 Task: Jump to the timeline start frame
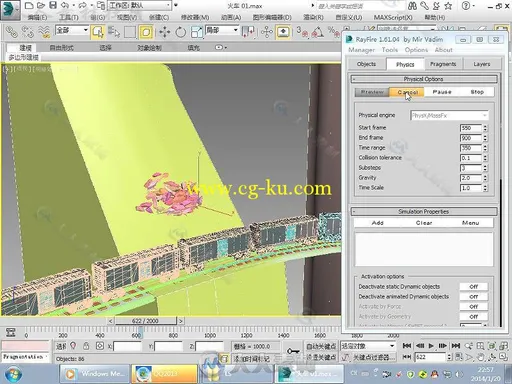pos(407,346)
